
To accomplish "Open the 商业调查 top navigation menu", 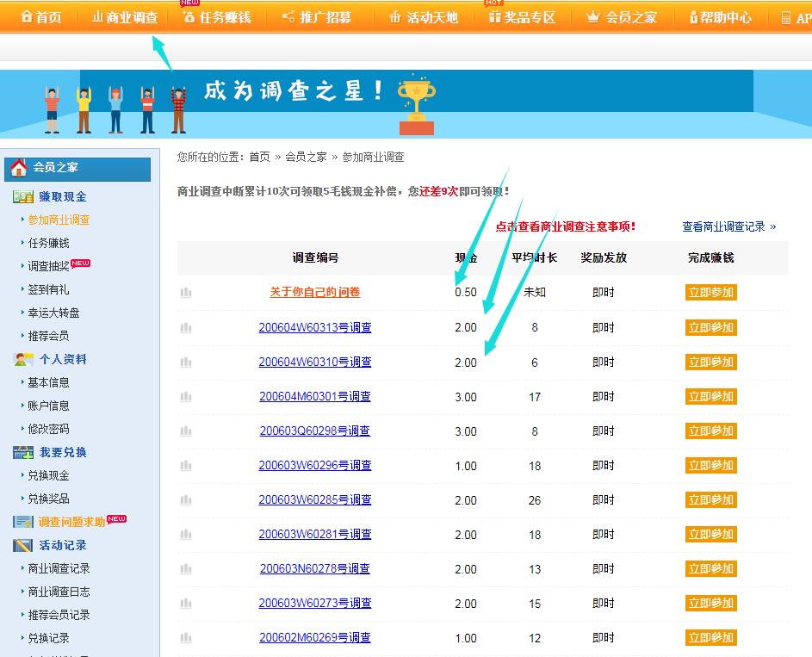I will tap(125, 17).
